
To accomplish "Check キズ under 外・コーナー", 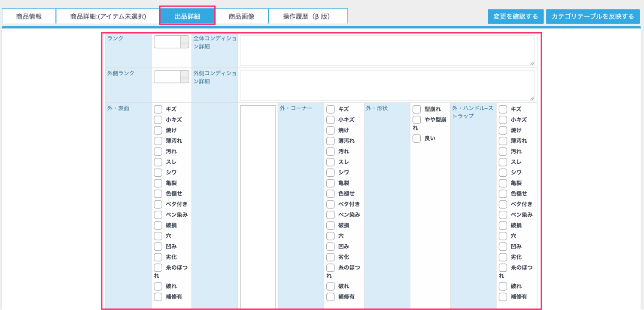I will coord(331,109).
